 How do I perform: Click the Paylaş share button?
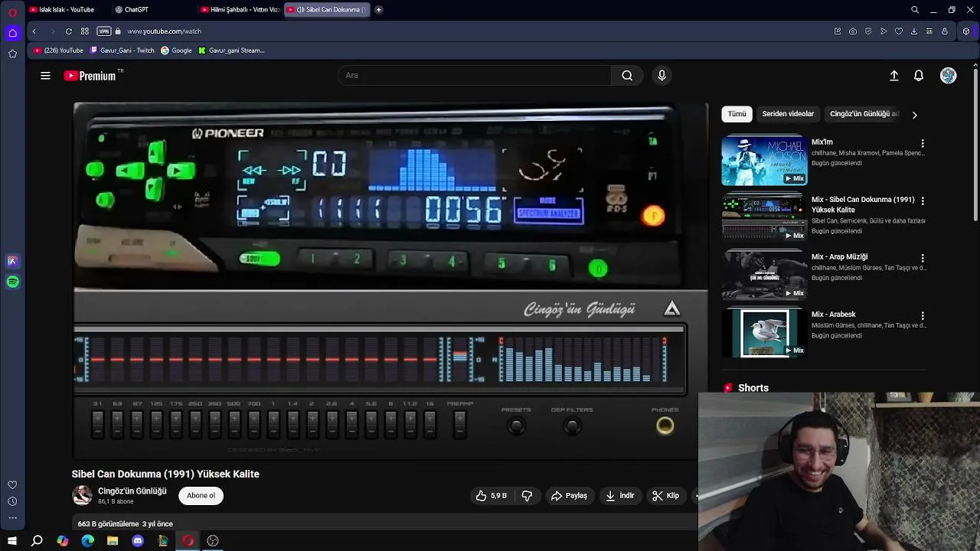569,496
